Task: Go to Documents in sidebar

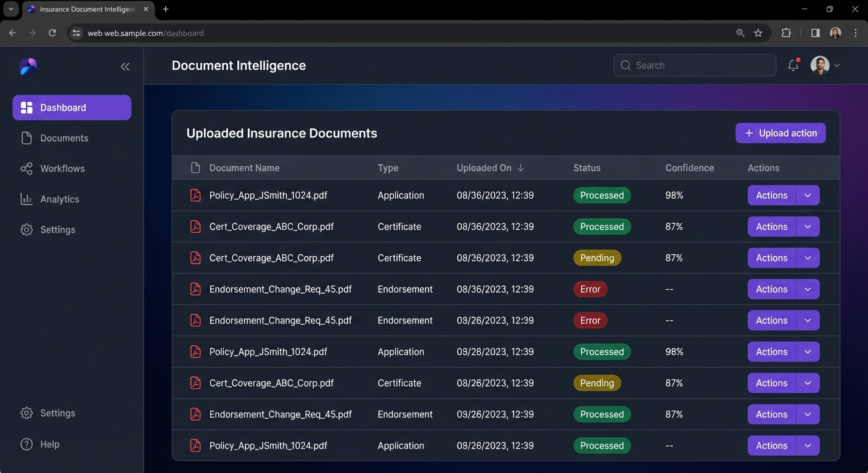Action: coord(64,138)
